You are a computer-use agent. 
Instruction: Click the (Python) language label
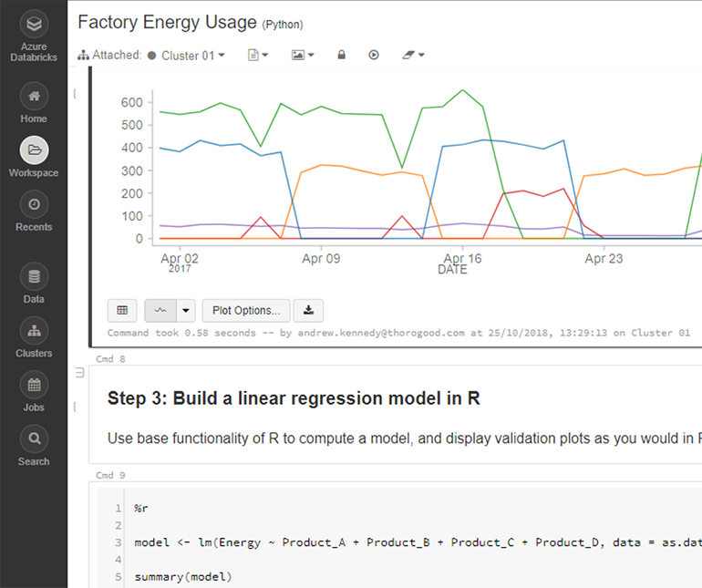tap(283, 25)
